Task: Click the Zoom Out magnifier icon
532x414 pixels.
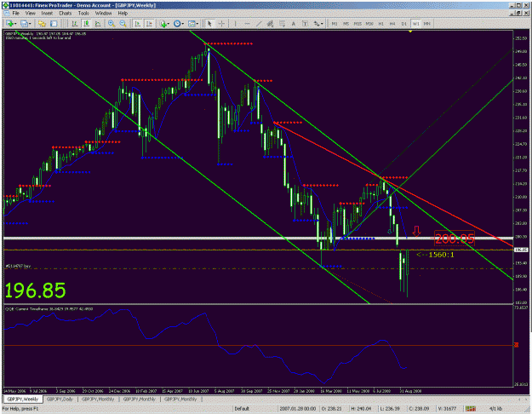Action: pyautogui.click(x=123, y=24)
